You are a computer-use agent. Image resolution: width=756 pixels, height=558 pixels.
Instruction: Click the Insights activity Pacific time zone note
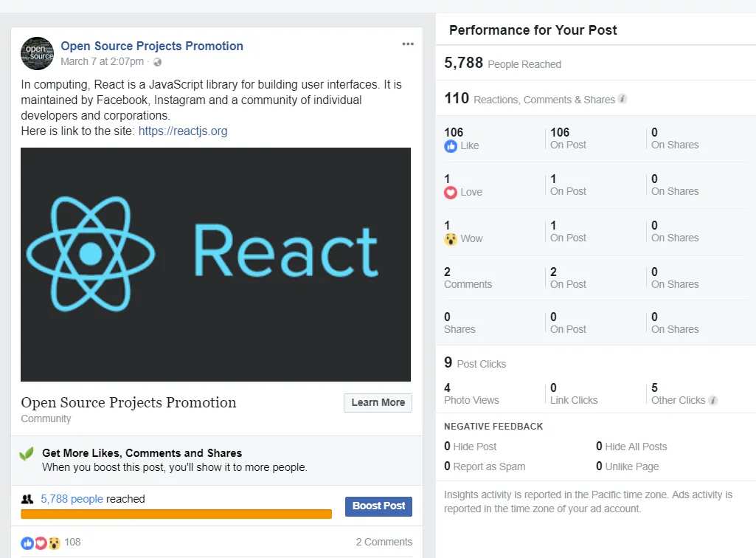pos(589,501)
